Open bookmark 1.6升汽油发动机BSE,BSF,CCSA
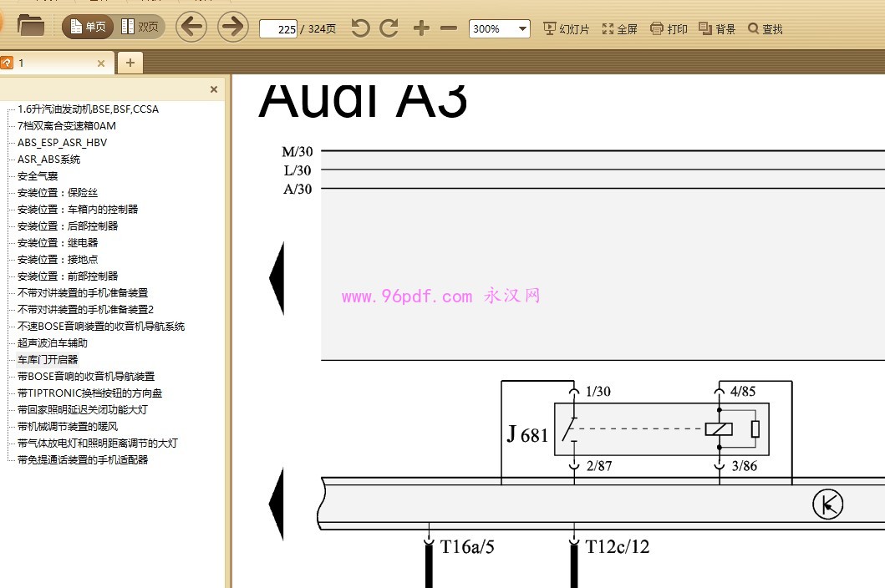The image size is (885, 588). (x=88, y=109)
